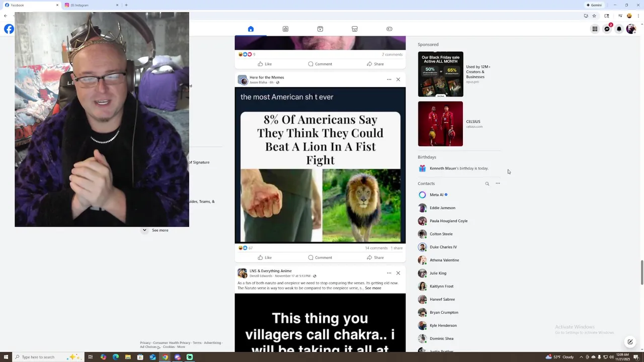644x362 pixels.
Task: Go back with browser back arrow
Action: pos(6,16)
